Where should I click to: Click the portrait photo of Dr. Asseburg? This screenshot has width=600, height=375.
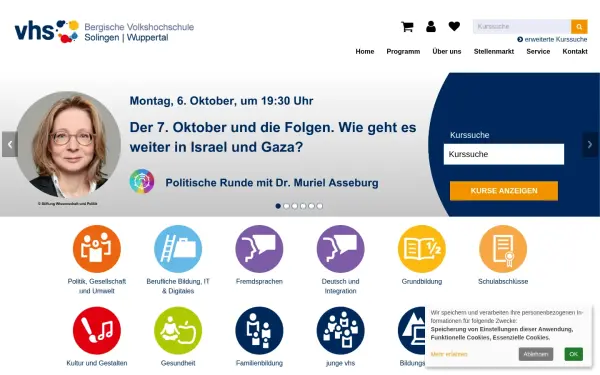point(68,144)
